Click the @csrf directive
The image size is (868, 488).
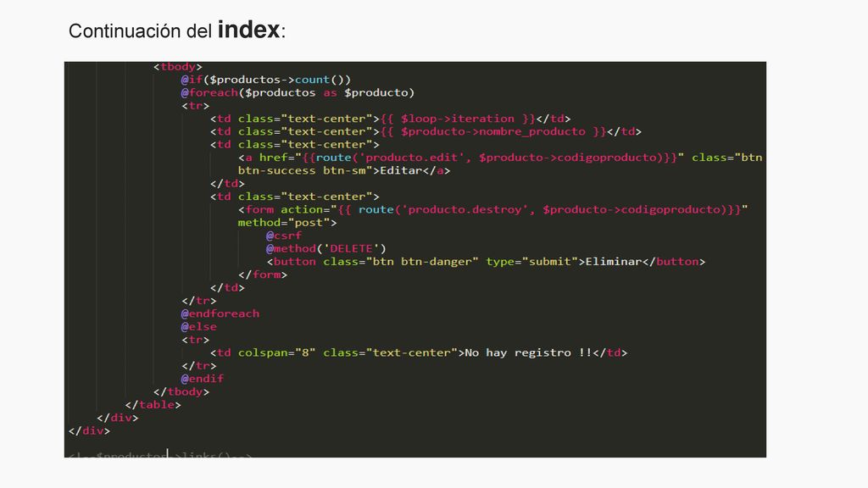click(284, 236)
